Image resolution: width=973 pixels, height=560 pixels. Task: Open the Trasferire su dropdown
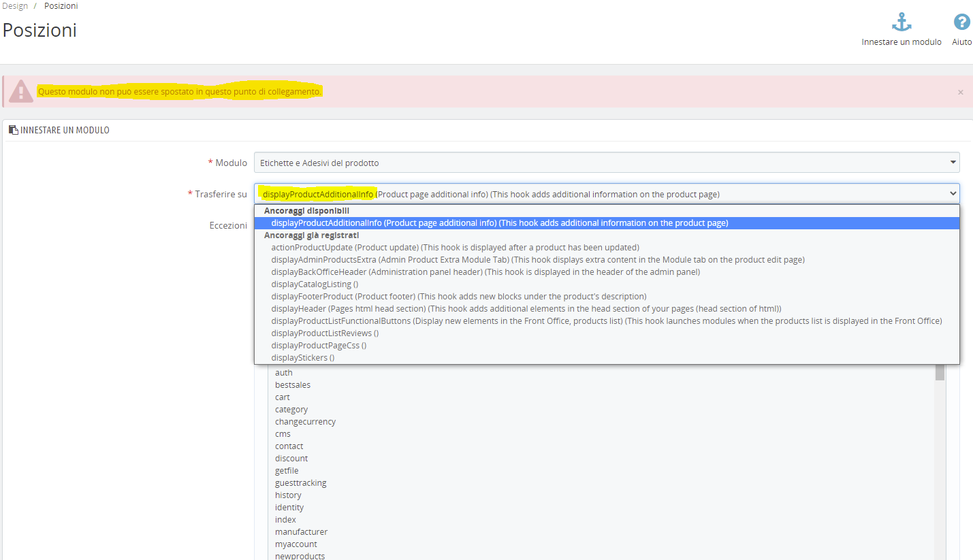point(607,194)
